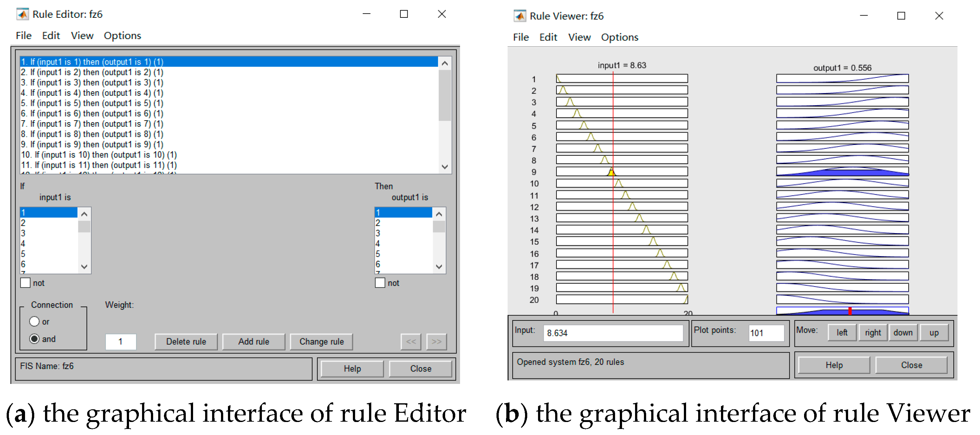Enable the 'not' checkbox under input1
The height and width of the screenshot is (435, 980).
(25, 283)
